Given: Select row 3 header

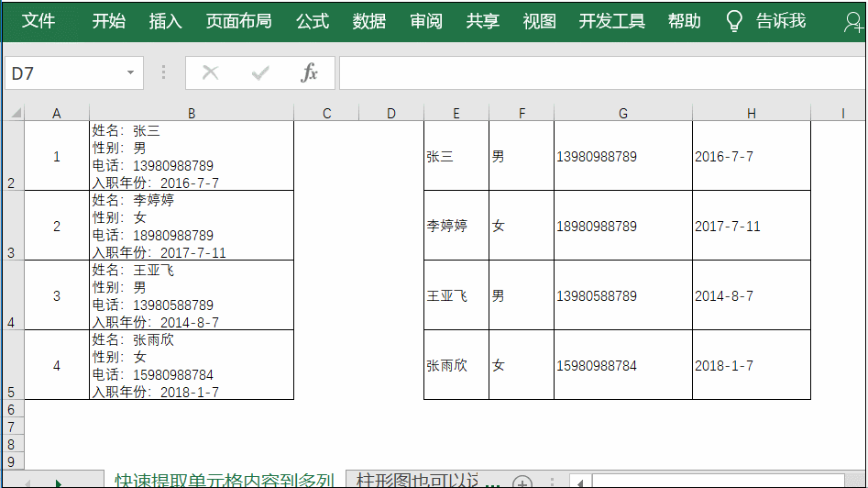Looking at the screenshot, I should pos(12,226).
